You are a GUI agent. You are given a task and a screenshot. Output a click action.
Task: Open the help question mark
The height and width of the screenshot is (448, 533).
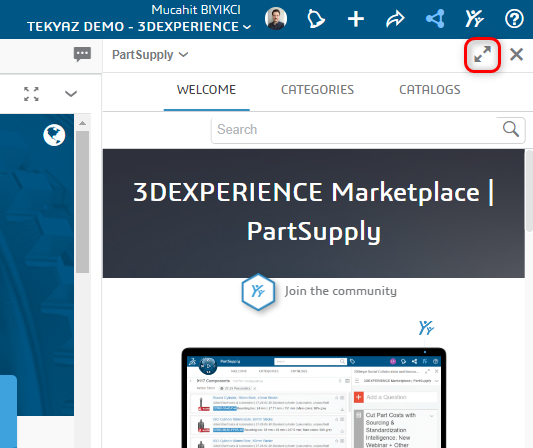[514, 19]
